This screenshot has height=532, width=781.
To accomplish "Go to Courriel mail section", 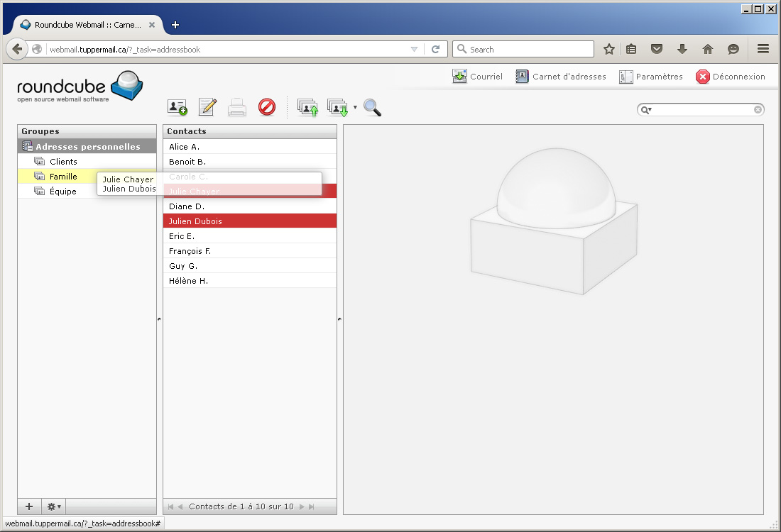I will click(x=478, y=77).
